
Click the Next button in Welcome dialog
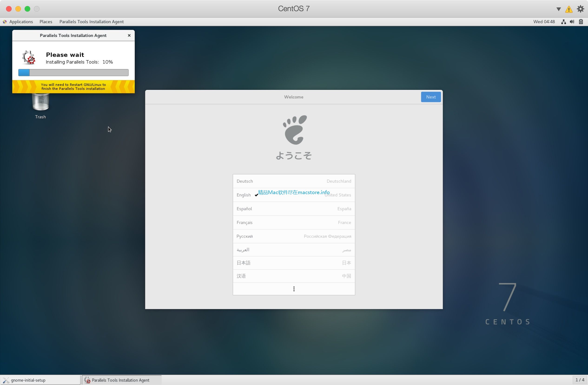431,97
